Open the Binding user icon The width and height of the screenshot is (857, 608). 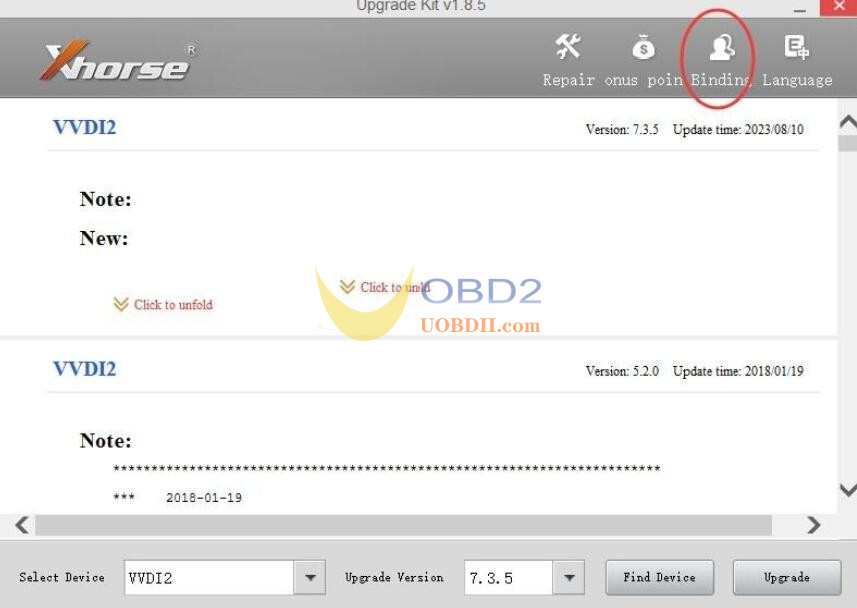coord(721,48)
